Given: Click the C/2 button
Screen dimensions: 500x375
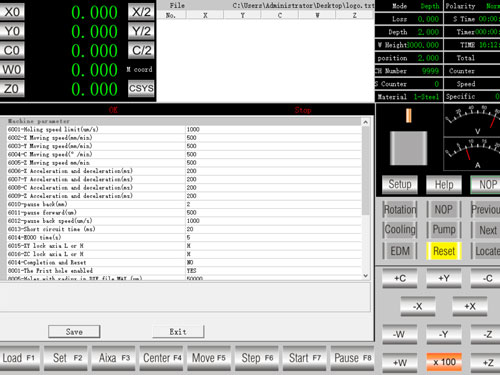Looking at the screenshot, I should (141, 50).
